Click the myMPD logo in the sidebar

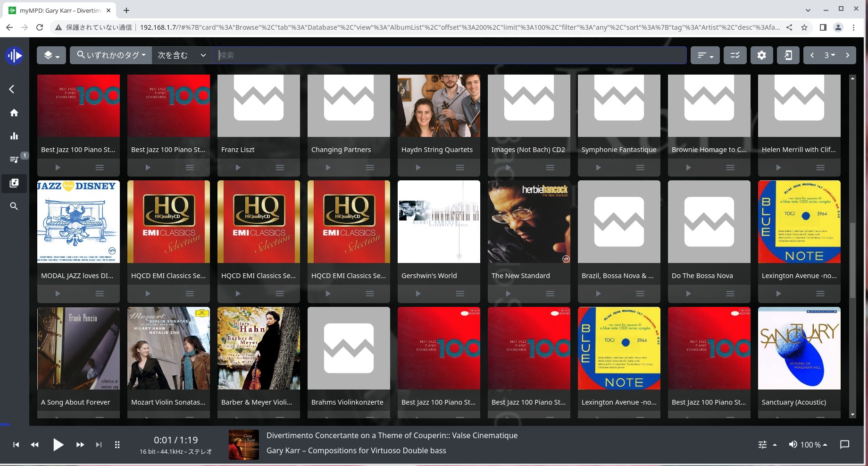pos(14,55)
